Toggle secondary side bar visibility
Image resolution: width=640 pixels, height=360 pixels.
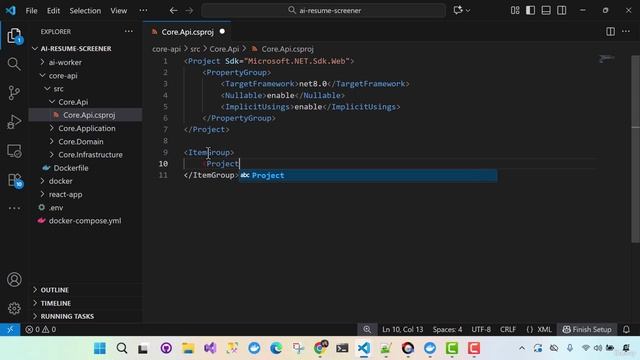click(x=562, y=11)
